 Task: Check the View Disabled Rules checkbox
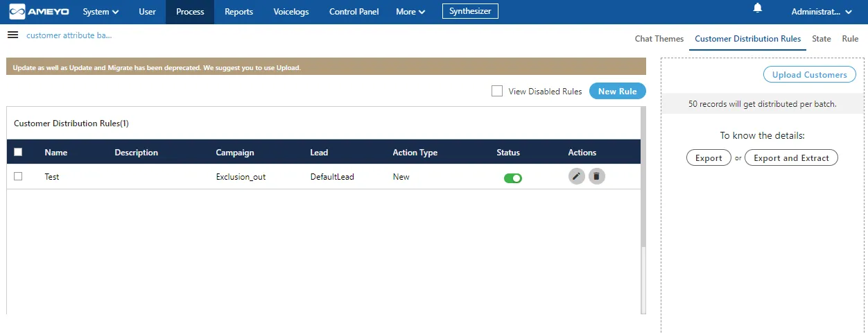(496, 91)
